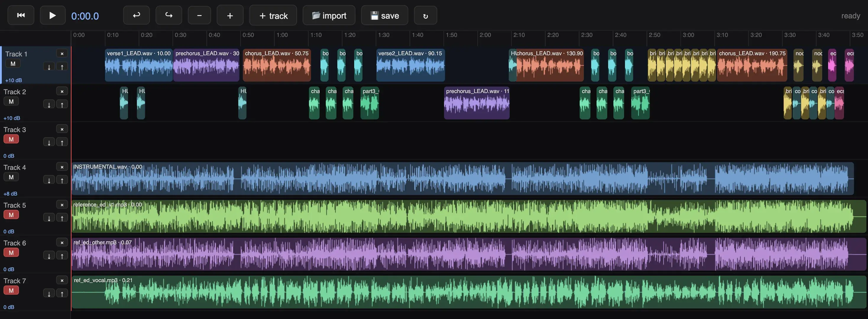Delete Track 7 with its x button

[62, 280]
